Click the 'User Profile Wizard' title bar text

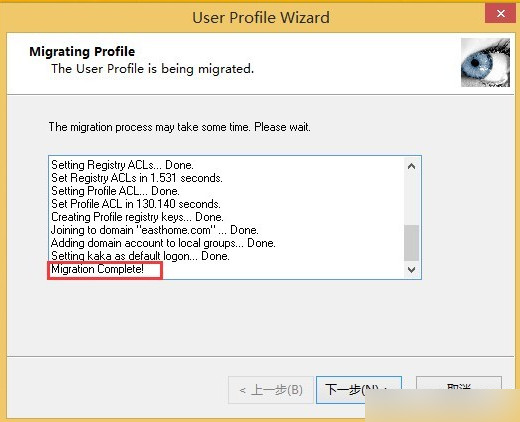(261, 17)
